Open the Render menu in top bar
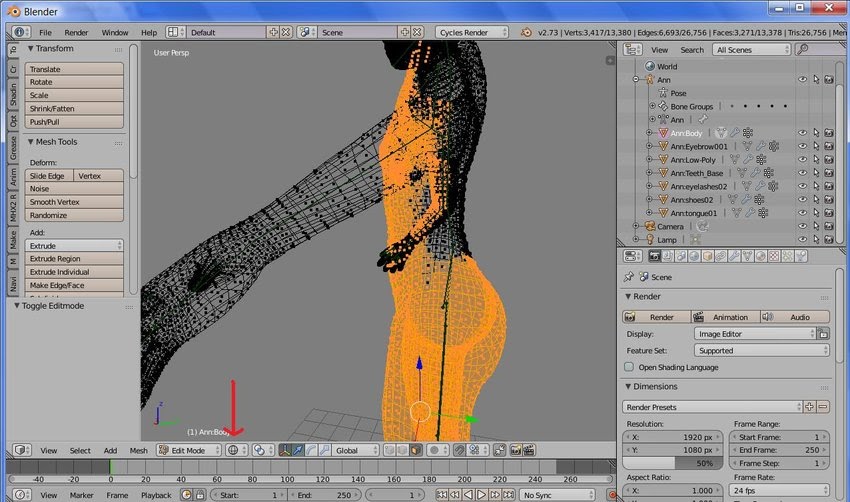This screenshot has height=502, width=850. (x=76, y=32)
